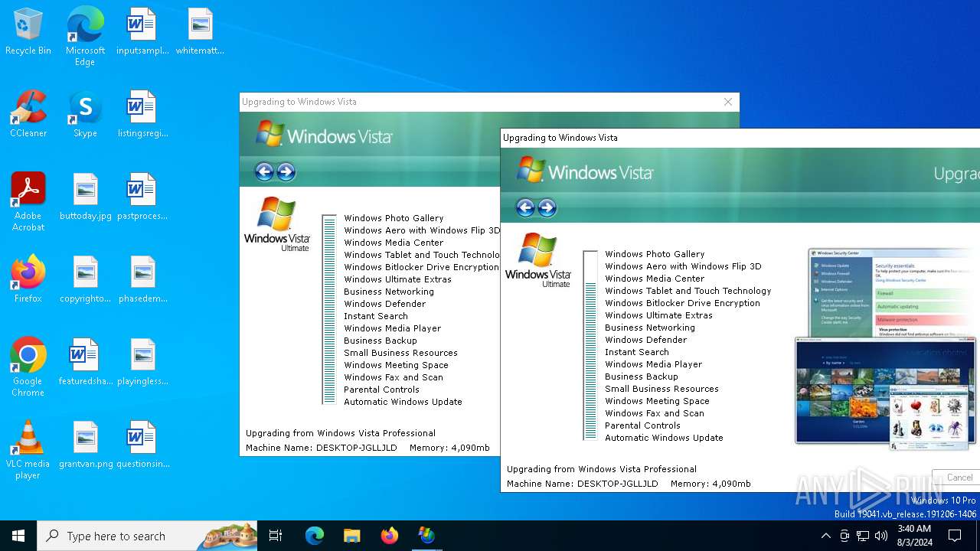
Task: Open the Windows Start menu
Action: (18, 536)
